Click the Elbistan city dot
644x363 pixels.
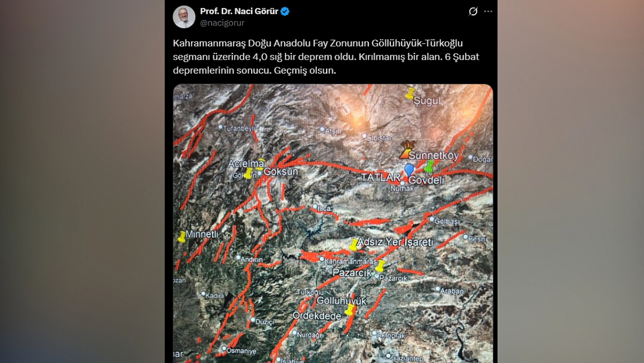coord(364,136)
